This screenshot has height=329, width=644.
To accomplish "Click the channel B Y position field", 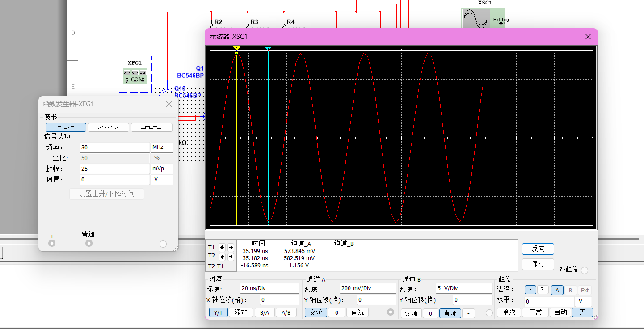I will (472, 300).
